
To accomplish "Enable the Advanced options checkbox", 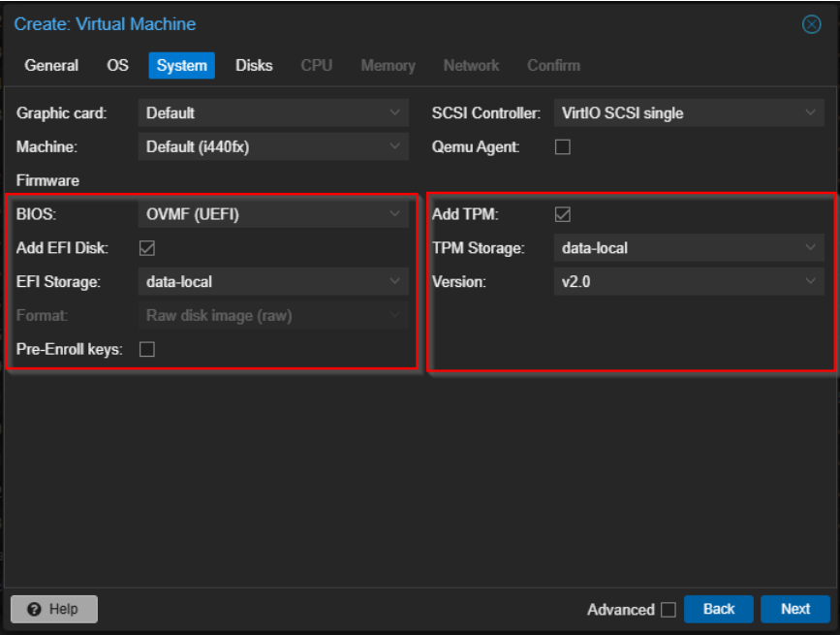I will click(x=668, y=610).
